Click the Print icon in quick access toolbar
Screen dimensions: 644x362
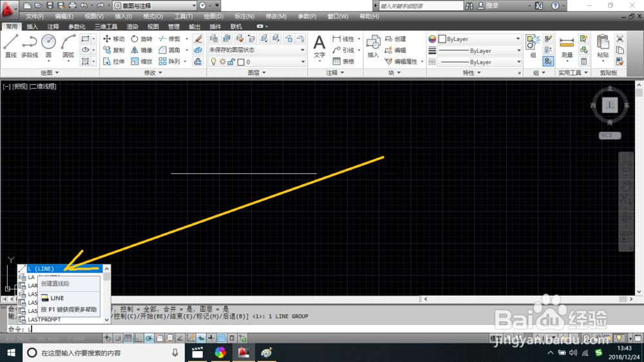[72, 6]
